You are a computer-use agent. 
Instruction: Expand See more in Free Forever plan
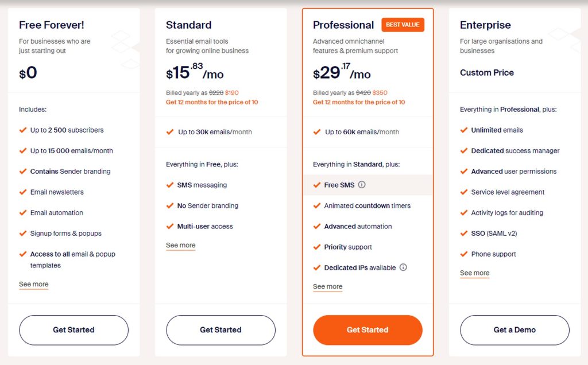pos(34,285)
